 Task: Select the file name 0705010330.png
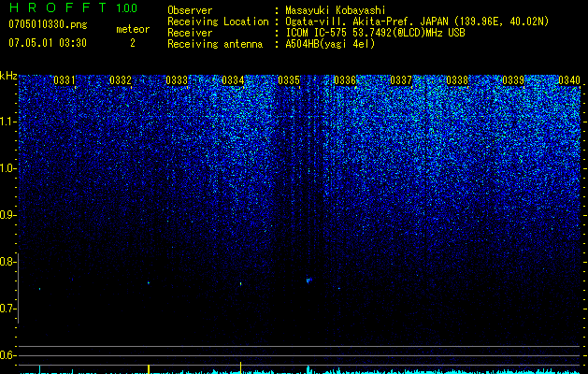point(48,24)
